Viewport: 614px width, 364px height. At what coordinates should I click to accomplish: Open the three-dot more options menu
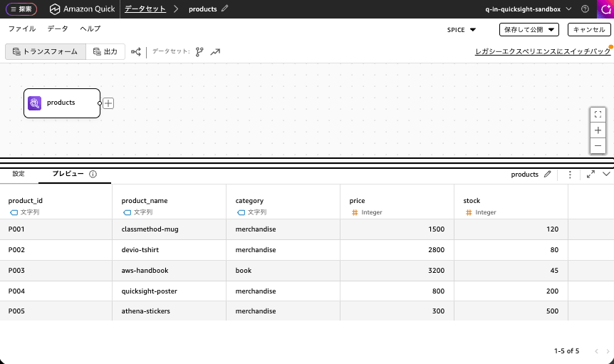point(570,175)
